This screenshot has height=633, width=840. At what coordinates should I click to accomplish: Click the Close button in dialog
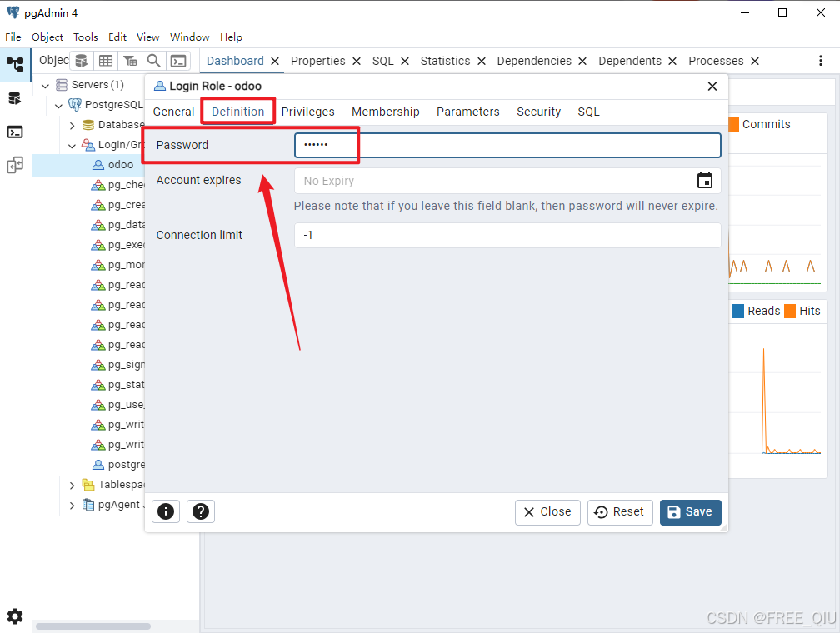click(547, 512)
